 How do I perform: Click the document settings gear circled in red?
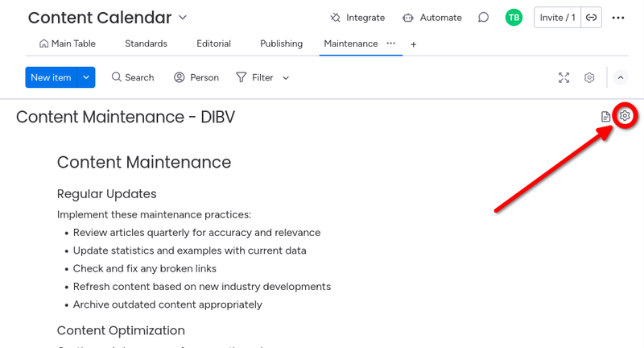coord(625,116)
